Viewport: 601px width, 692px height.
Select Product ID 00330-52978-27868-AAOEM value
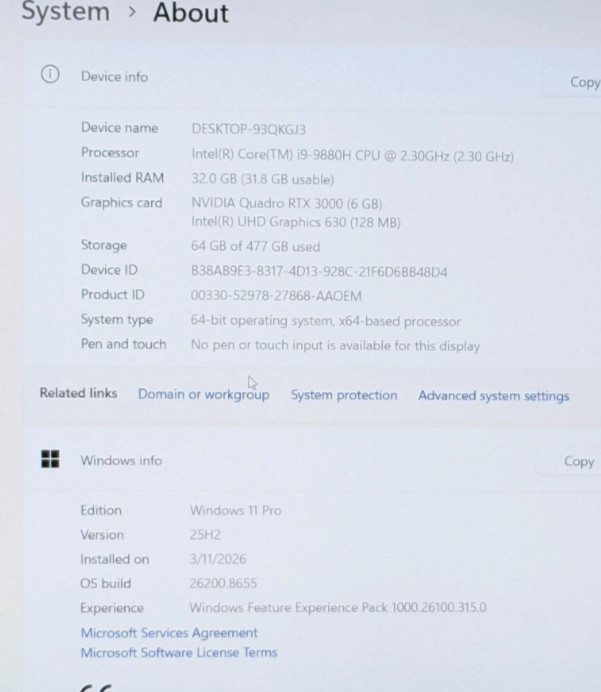click(276, 295)
